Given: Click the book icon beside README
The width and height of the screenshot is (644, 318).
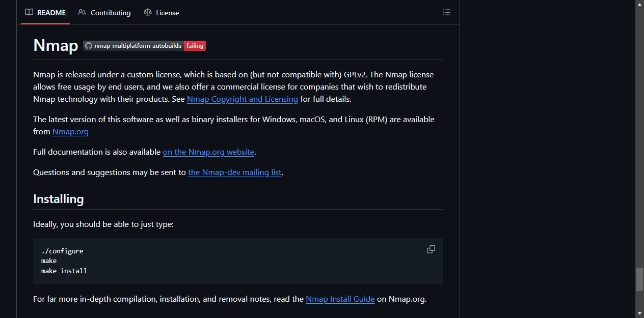Looking at the screenshot, I should pos(29,12).
